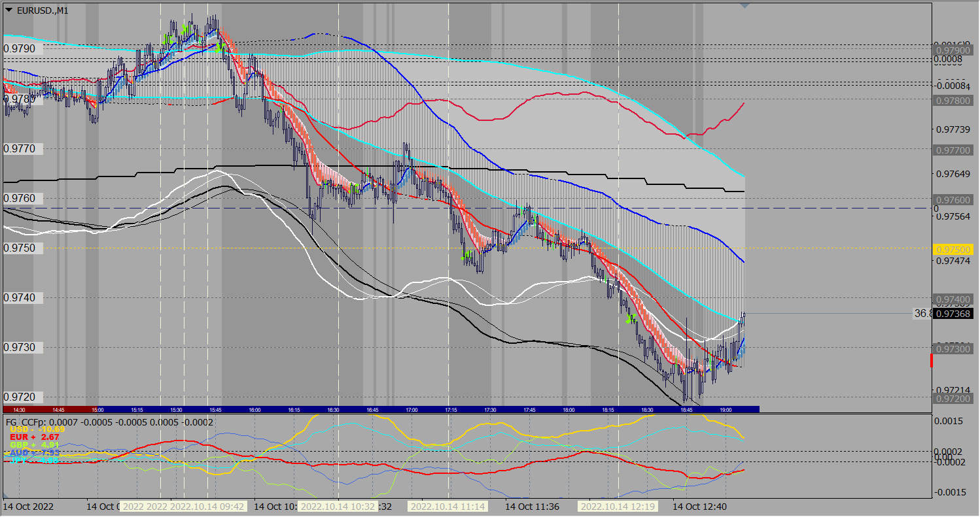Click the "0.0008" level label on the axis
The width and height of the screenshot is (980, 517).
tap(949, 59)
